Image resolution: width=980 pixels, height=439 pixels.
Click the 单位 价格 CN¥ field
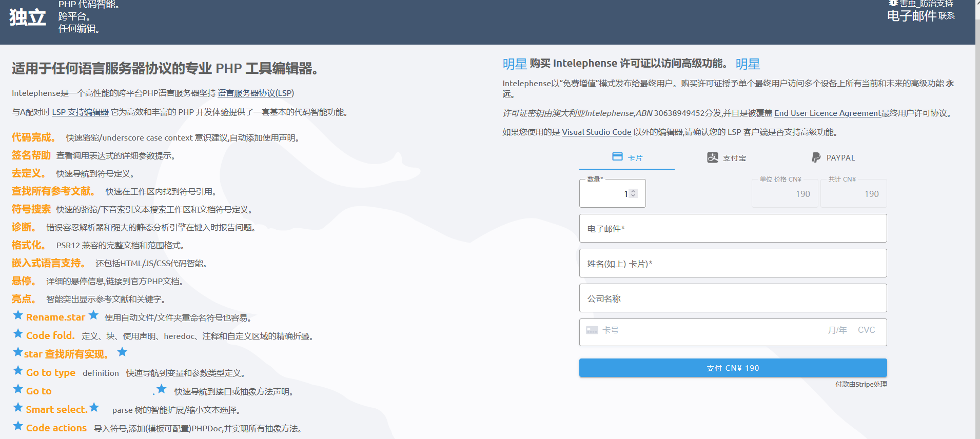[785, 193]
